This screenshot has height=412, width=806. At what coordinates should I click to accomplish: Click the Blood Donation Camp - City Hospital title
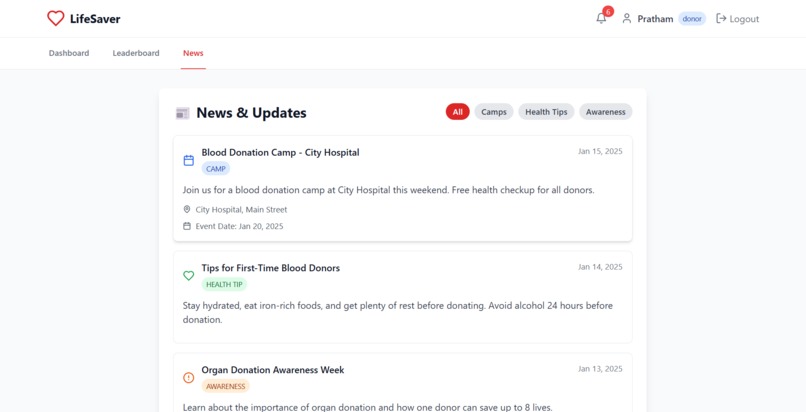tap(280, 152)
